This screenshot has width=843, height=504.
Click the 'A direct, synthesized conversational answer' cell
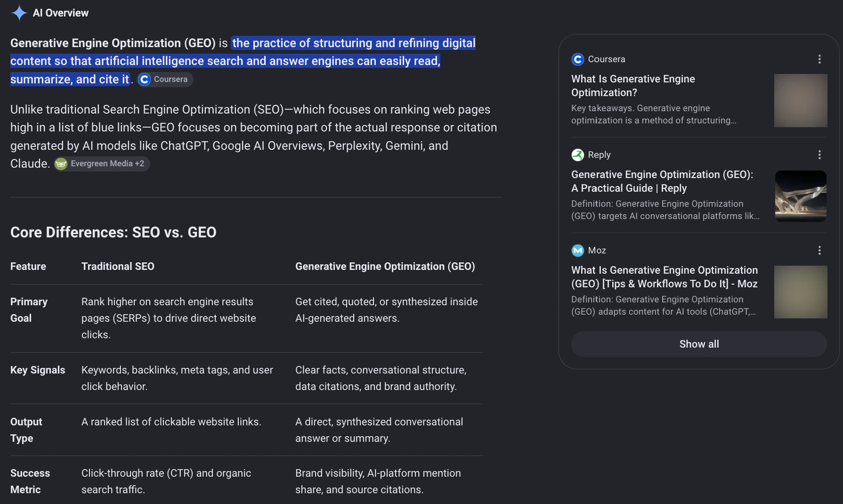[379, 430]
